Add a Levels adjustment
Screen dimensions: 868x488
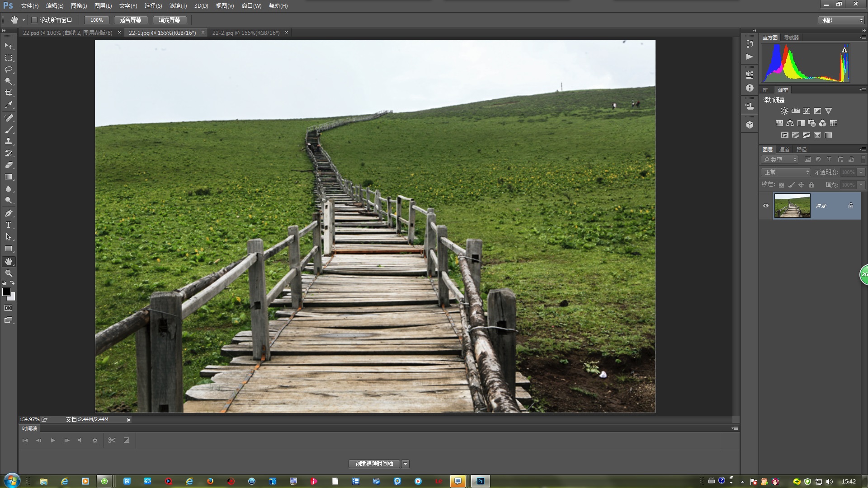(x=796, y=111)
